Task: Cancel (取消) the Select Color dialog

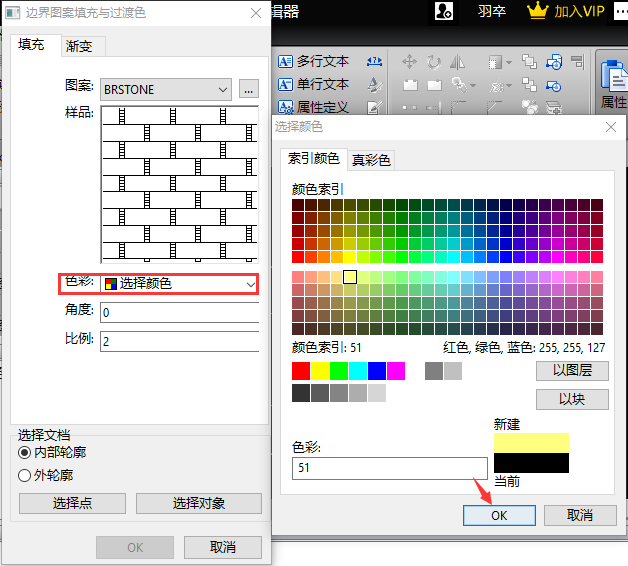Action: click(x=580, y=515)
